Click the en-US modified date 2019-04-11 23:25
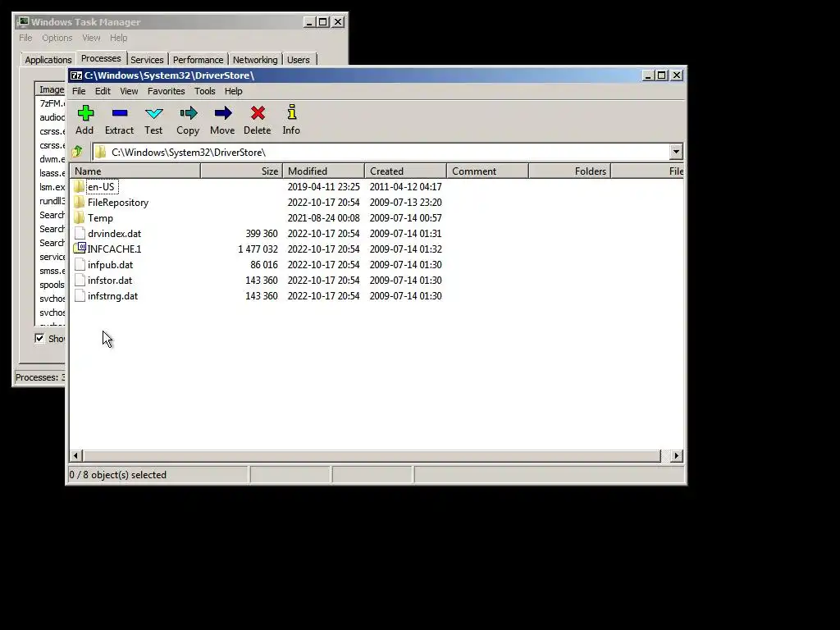This screenshot has width=840, height=630. pyautogui.click(x=323, y=187)
